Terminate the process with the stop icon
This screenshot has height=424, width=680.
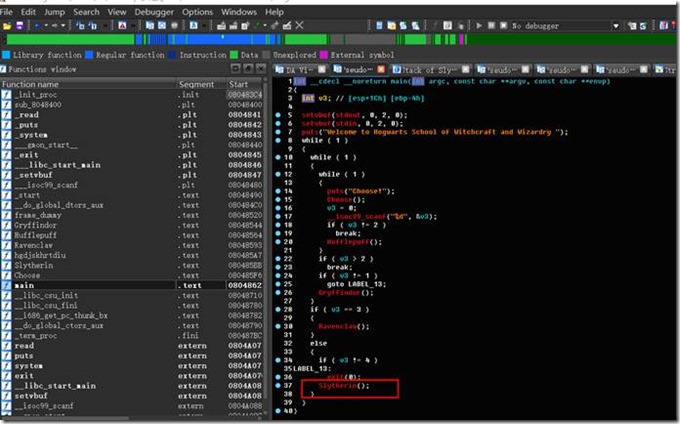(503, 26)
